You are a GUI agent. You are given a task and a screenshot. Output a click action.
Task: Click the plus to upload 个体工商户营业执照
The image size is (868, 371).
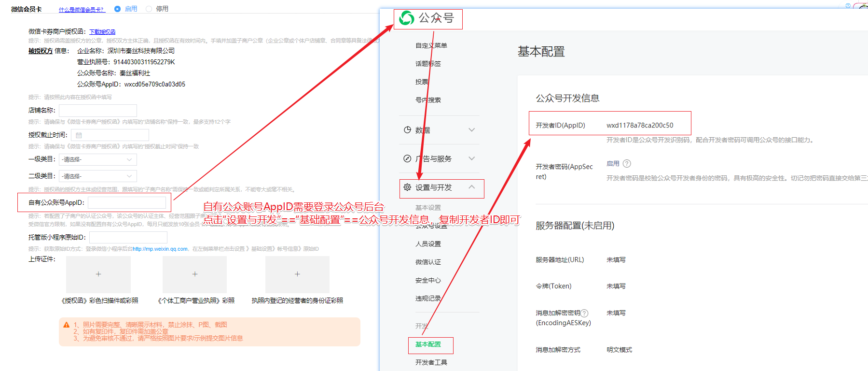click(195, 274)
